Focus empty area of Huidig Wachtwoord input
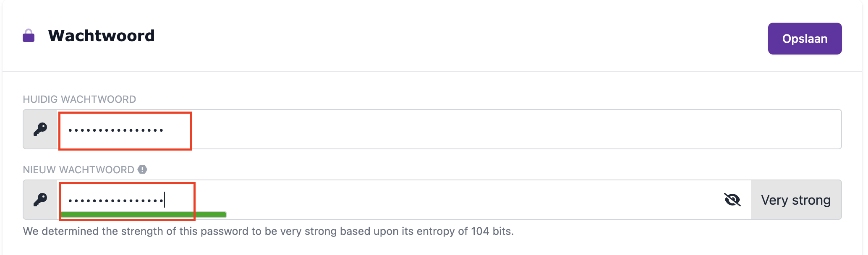The image size is (868, 255). click(x=504, y=129)
